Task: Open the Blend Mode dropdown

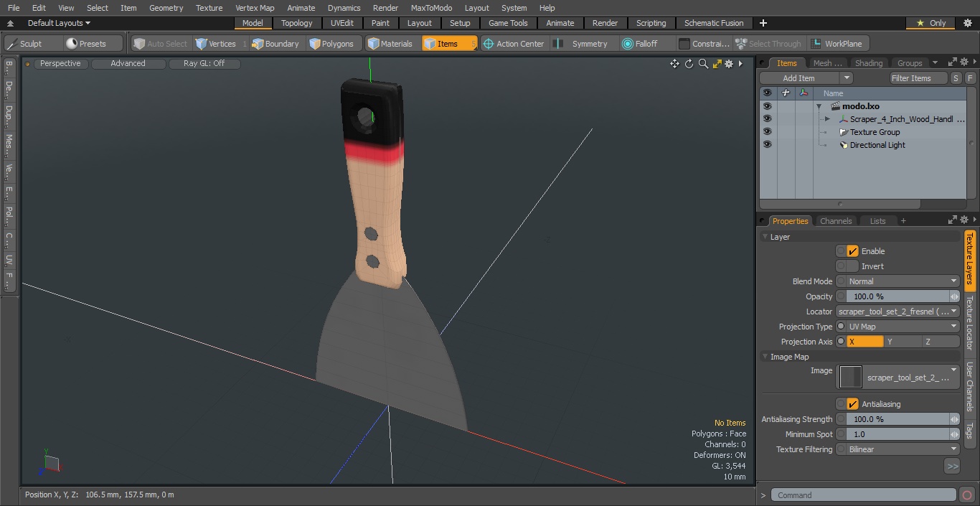Action: coord(903,281)
